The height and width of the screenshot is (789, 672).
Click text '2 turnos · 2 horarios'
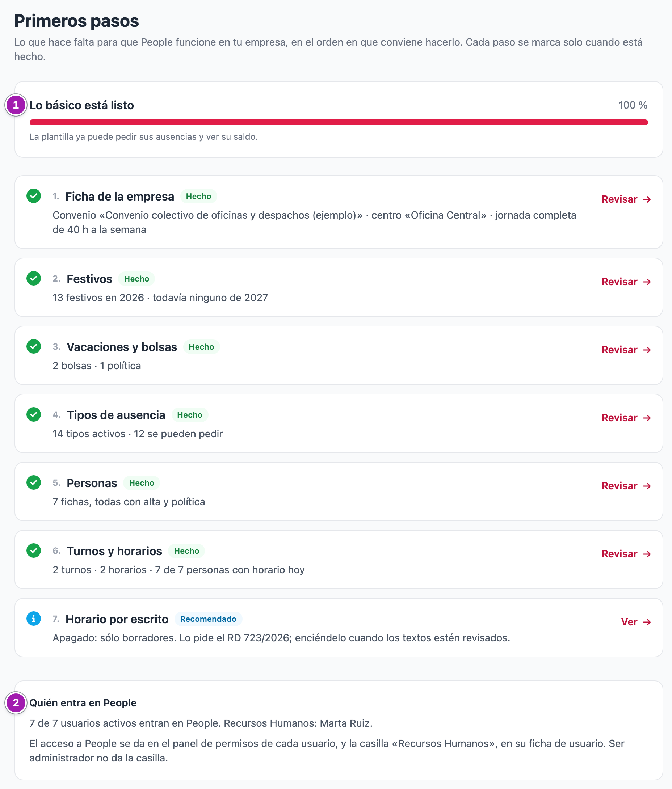coord(100,570)
